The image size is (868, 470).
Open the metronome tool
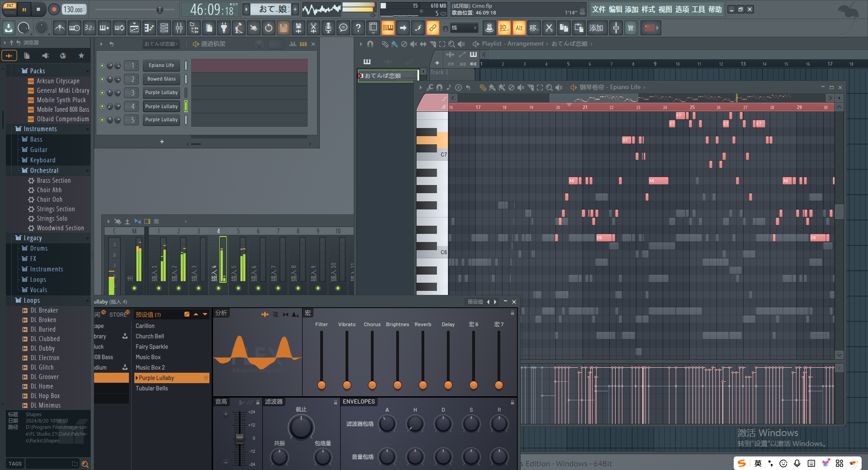(59, 28)
